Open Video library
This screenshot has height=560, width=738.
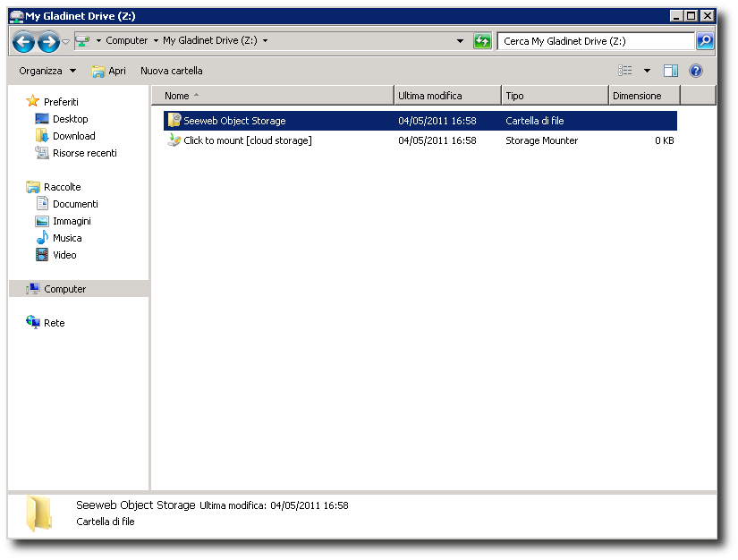(64, 255)
